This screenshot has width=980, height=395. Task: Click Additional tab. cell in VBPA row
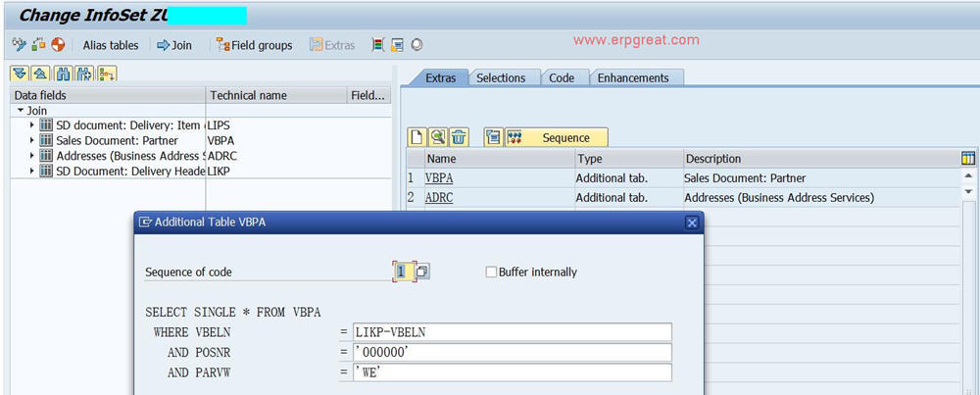click(628, 178)
